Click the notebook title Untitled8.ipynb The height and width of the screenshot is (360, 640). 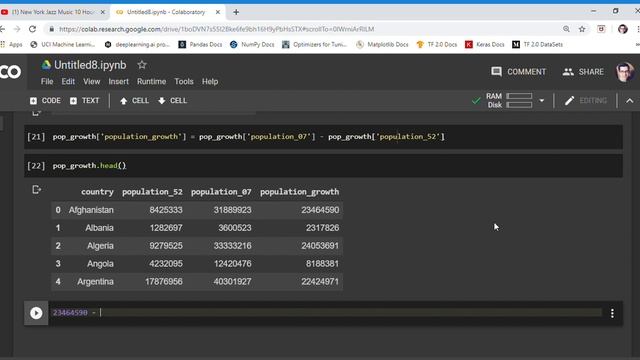coord(90,65)
